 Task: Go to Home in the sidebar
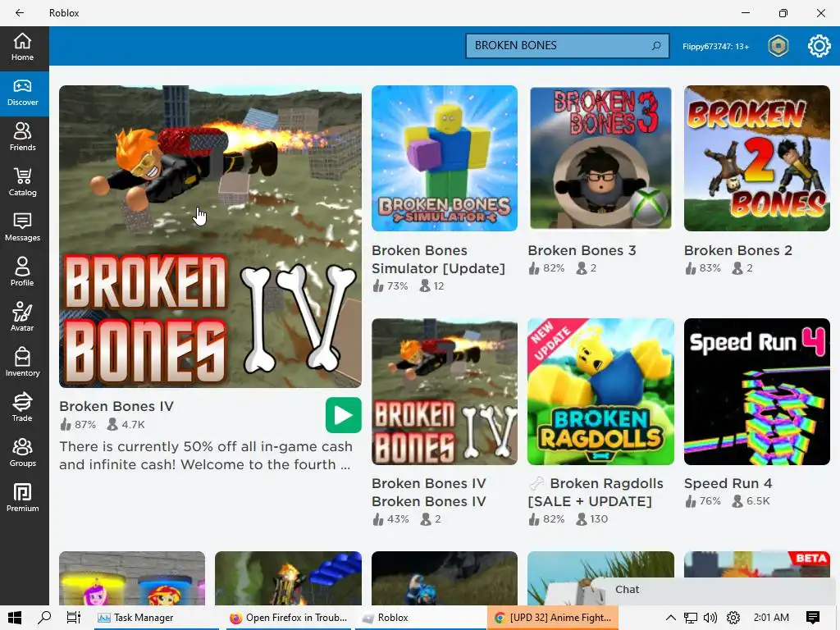[22, 48]
